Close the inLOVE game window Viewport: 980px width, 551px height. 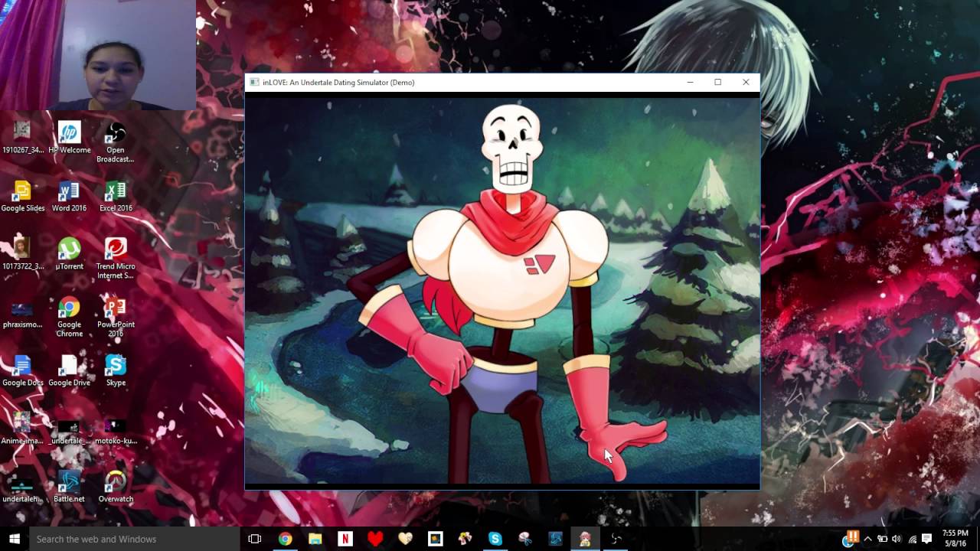[746, 82]
